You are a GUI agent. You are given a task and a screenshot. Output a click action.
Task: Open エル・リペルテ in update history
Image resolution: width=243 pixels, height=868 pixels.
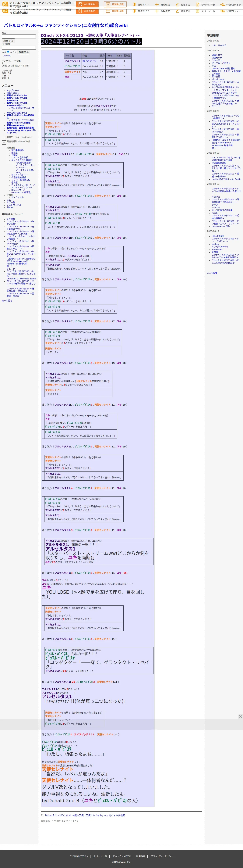pyautogui.click(x=219, y=45)
